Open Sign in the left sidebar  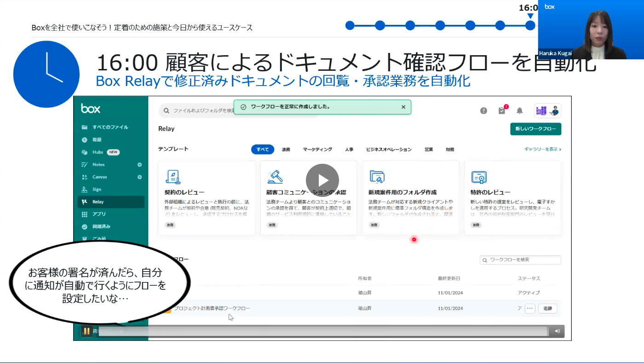click(97, 190)
